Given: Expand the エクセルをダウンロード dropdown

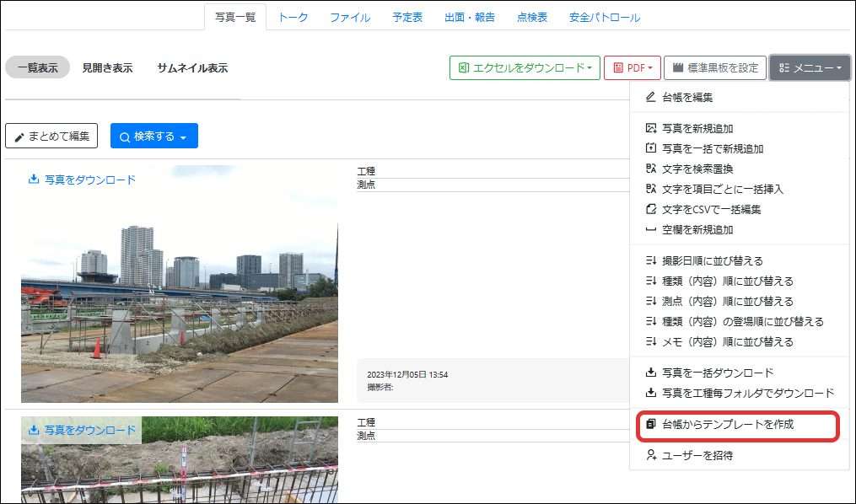Looking at the screenshot, I should tap(524, 67).
